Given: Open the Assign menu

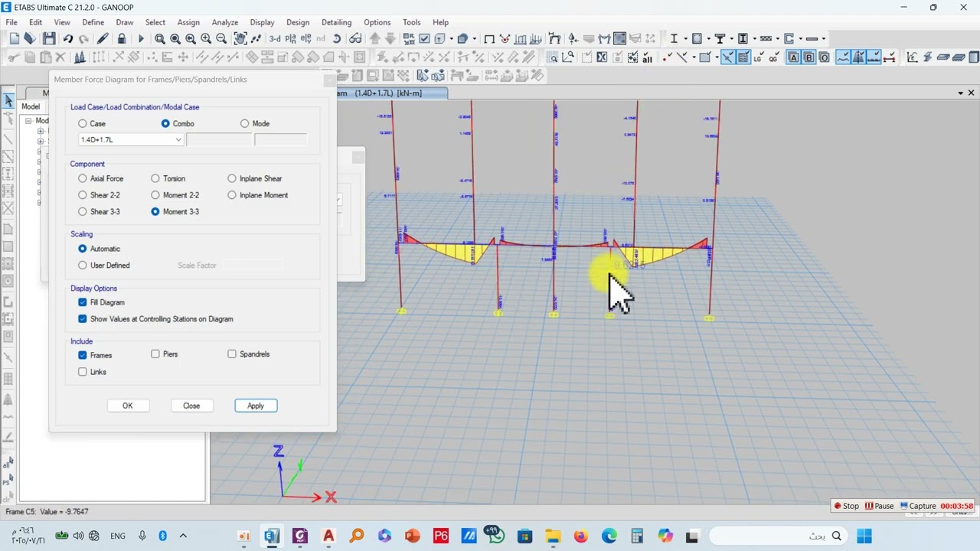Looking at the screenshot, I should [x=188, y=22].
